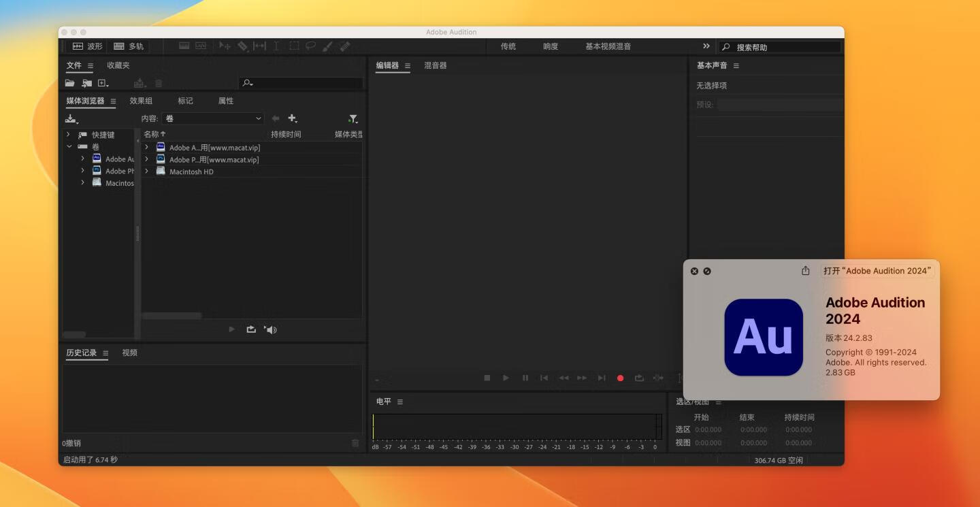
Task: Click the Rewind transport button
Action: tap(563, 378)
